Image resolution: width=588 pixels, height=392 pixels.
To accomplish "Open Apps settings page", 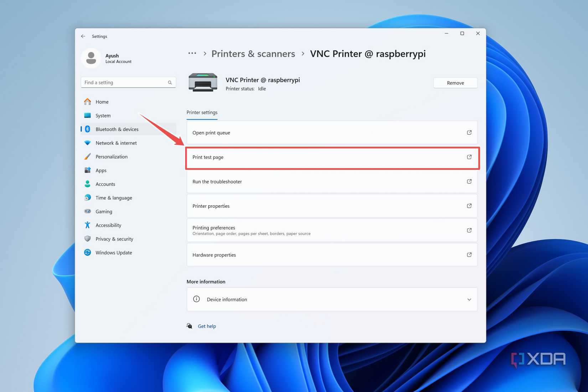I will pos(129,170).
